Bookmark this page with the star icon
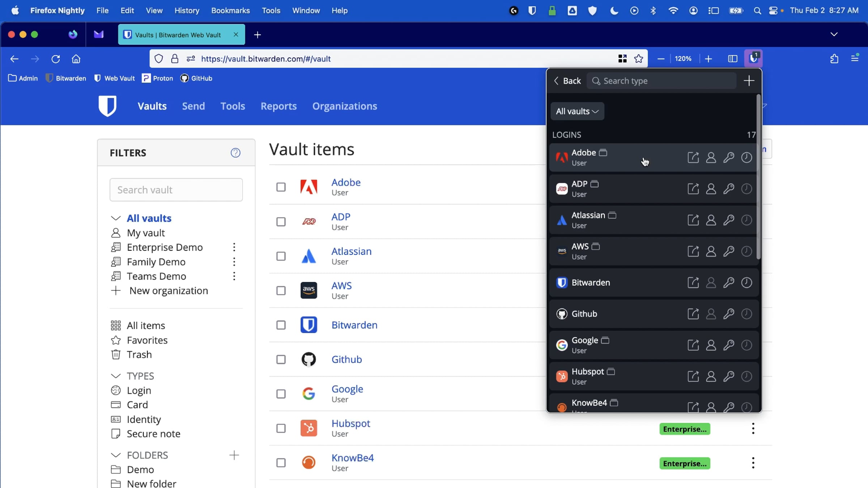Image resolution: width=868 pixels, height=488 pixels. pos(639,59)
